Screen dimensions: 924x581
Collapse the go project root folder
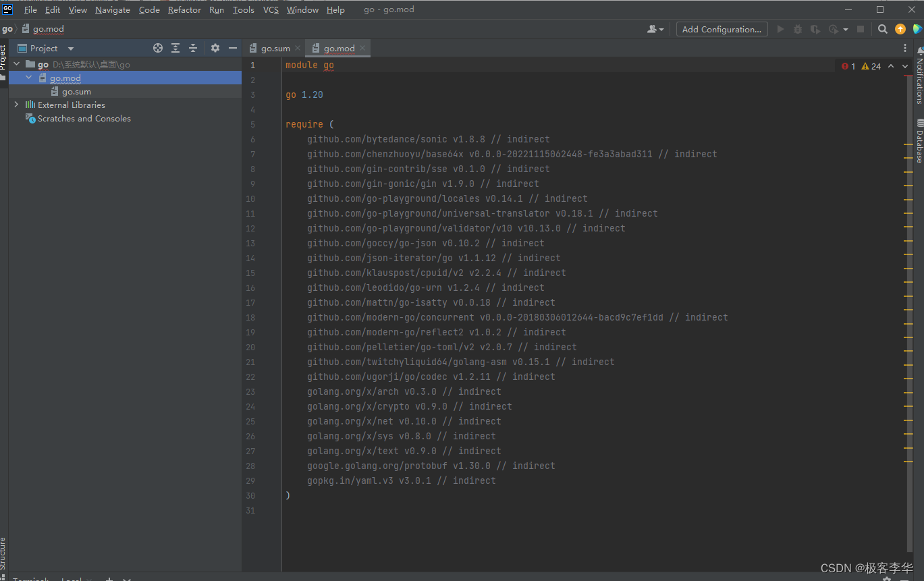pyautogui.click(x=17, y=64)
